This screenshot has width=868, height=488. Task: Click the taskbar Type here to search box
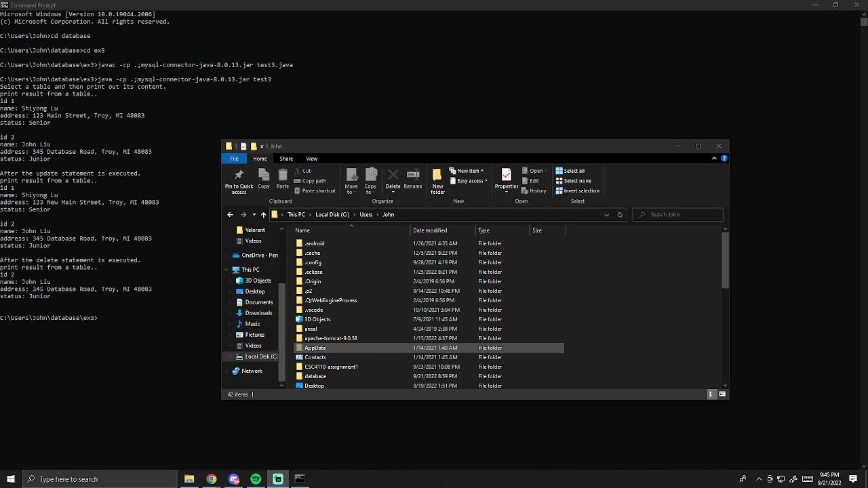[99, 479]
